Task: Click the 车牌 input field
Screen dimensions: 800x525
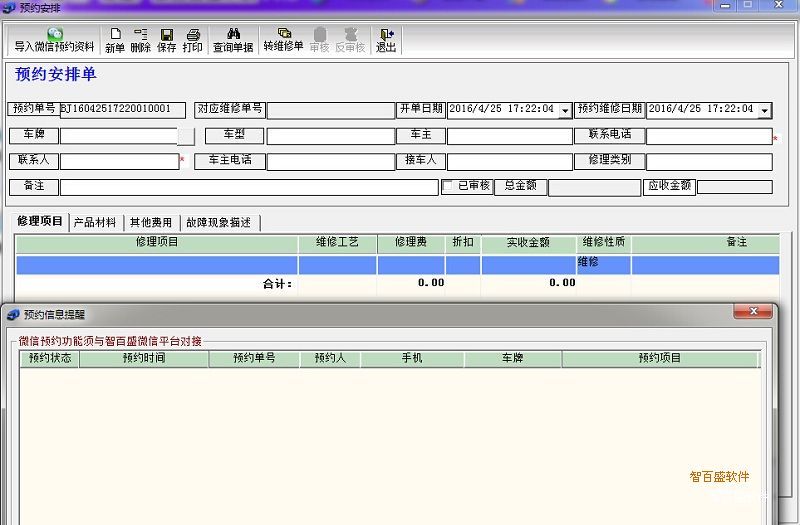Action: pyautogui.click(x=119, y=136)
